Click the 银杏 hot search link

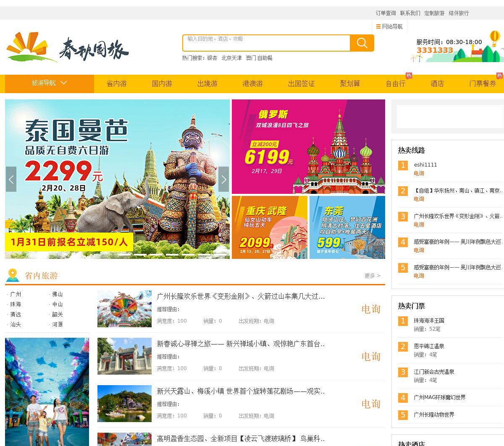(x=212, y=58)
